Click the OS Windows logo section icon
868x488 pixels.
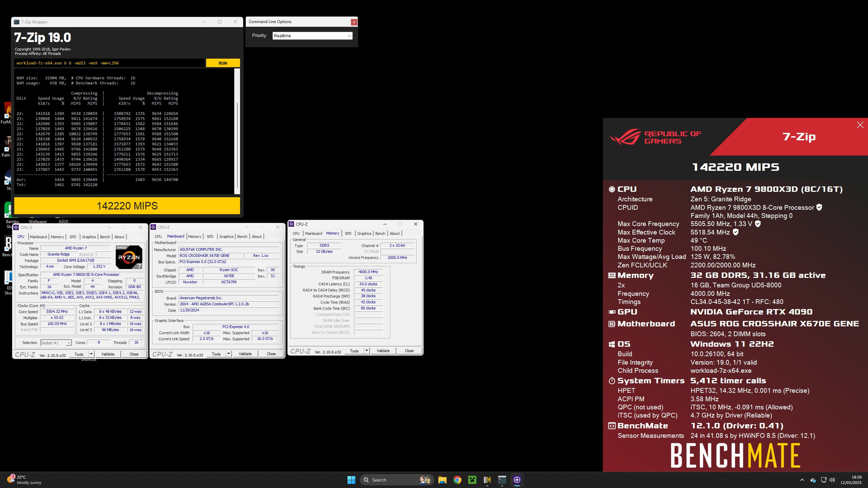pyautogui.click(x=612, y=344)
